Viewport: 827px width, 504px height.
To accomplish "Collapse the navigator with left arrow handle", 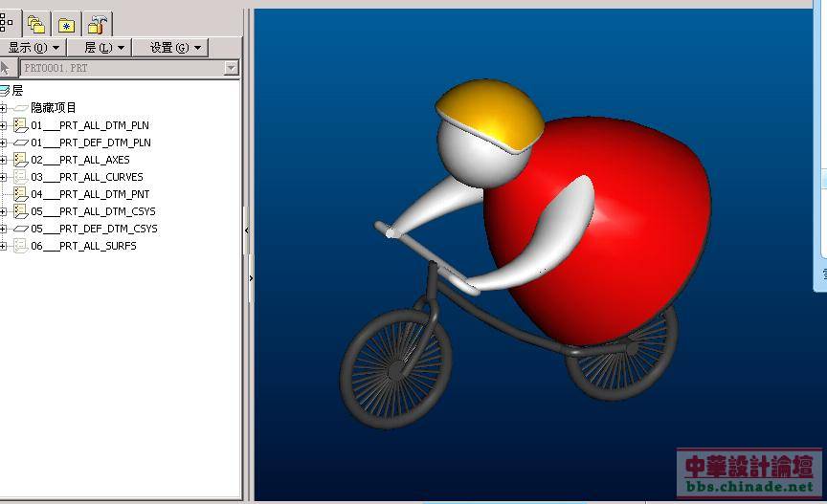I will pos(246,230).
